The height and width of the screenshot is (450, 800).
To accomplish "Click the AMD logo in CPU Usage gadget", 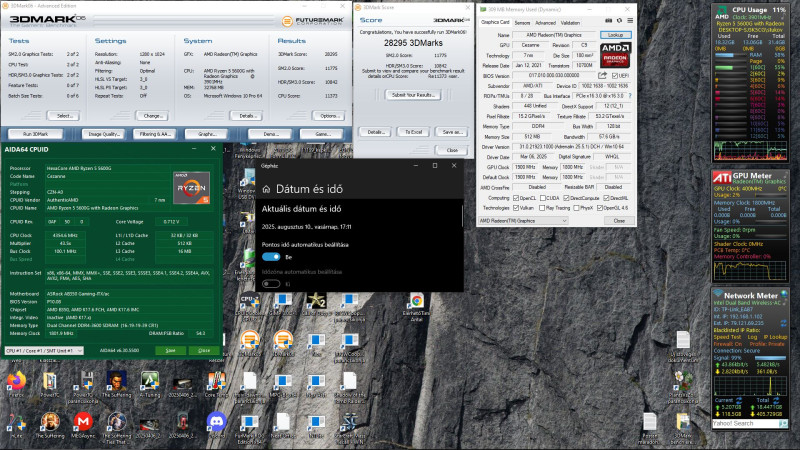I will coord(722,11).
